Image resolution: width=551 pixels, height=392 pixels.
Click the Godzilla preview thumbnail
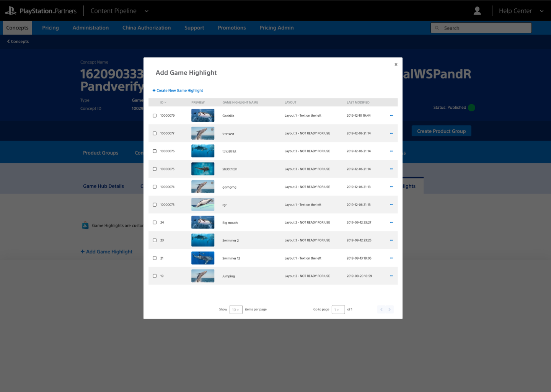203,115
